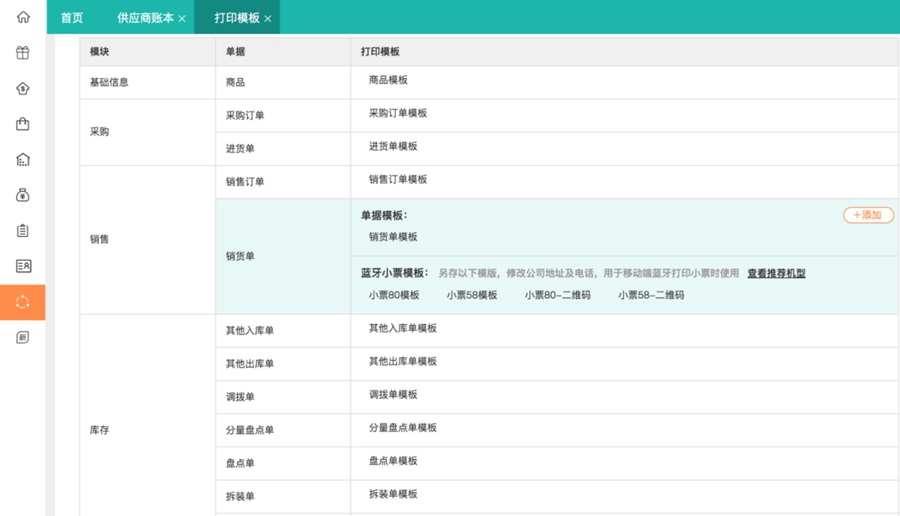900x516 pixels.
Task: Close the 供应商账本 tab
Action: (182, 19)
